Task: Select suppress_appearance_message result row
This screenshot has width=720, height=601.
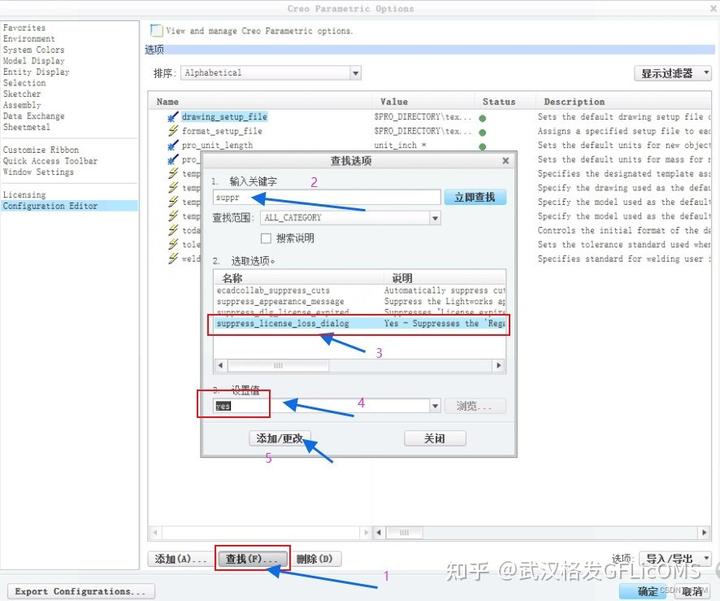Action: (x=360, y=302)
